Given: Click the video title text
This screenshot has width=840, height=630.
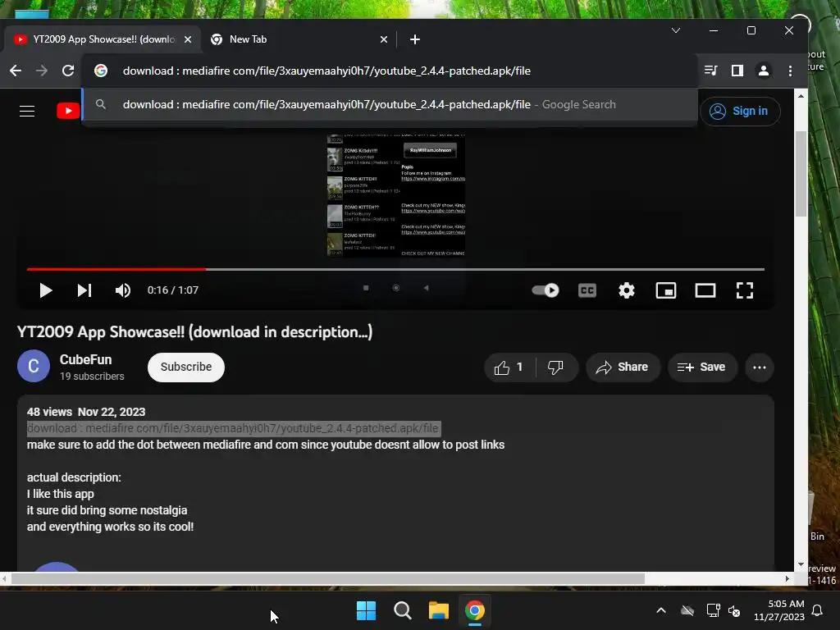Looking at the screenshot, I should click(195, 332).
